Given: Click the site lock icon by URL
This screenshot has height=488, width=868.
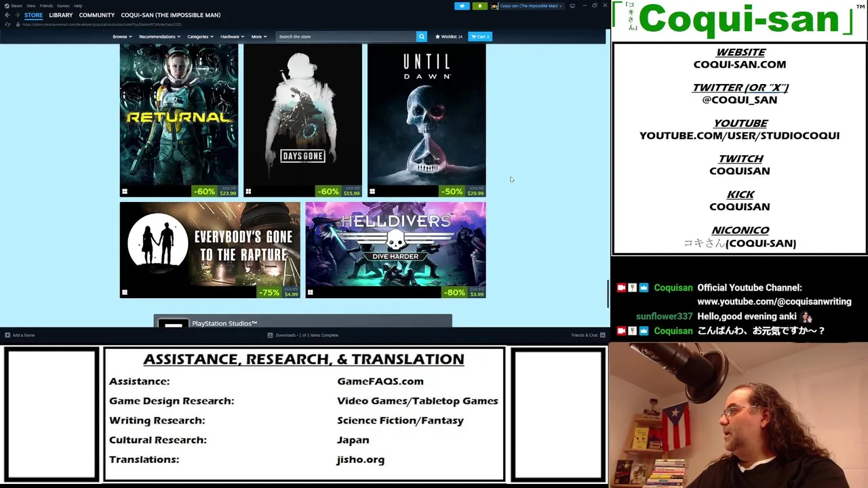Looking at the screenshot, I should pos(18,24).
